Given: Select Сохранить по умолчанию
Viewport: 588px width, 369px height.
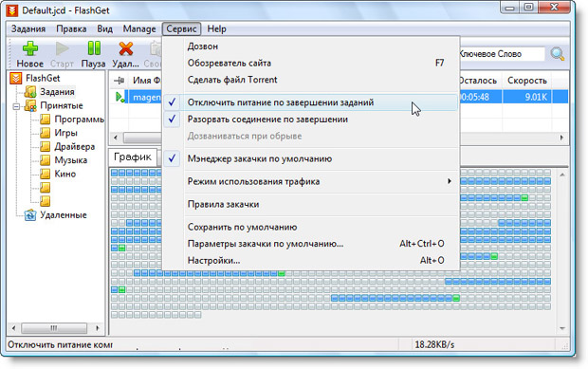Looking at the screenshot, I should pyautogui.click(x=310, y=228).
